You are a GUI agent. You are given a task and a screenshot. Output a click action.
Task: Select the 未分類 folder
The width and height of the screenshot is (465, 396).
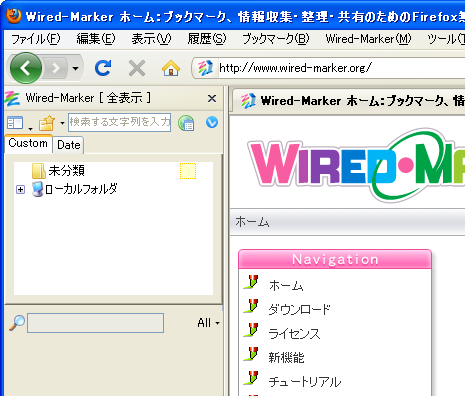click(x=67, y=171)
